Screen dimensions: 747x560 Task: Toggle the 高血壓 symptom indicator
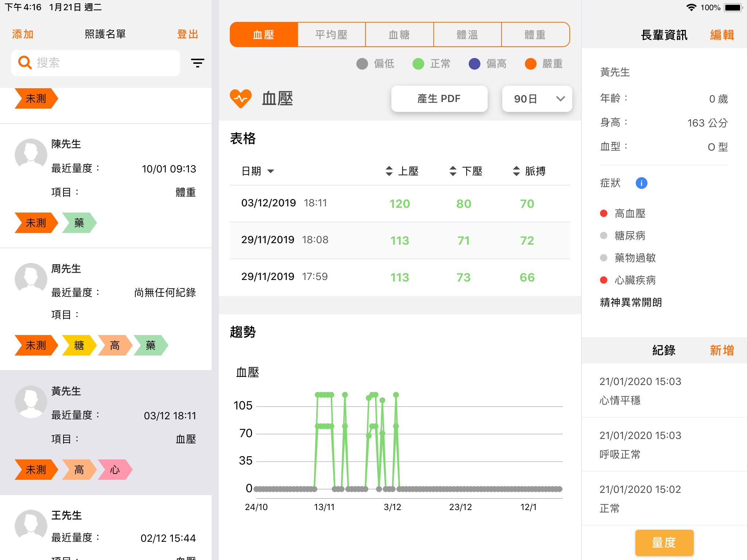[604, 213]
